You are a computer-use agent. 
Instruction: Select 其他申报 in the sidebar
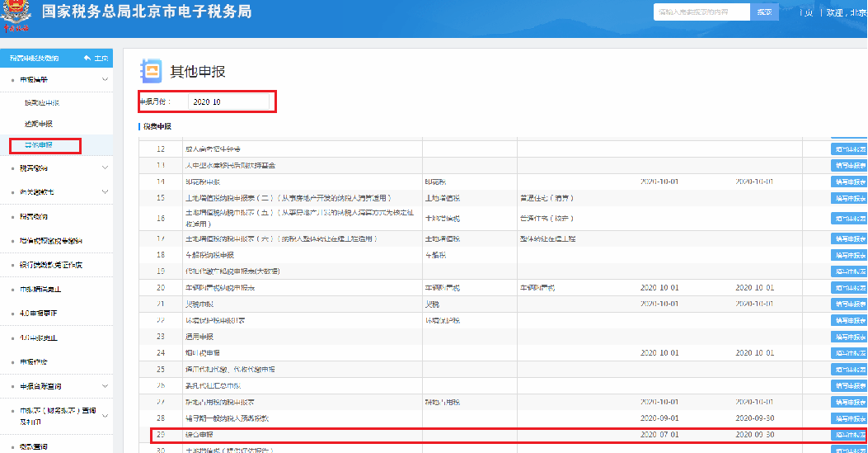(38, 145)
